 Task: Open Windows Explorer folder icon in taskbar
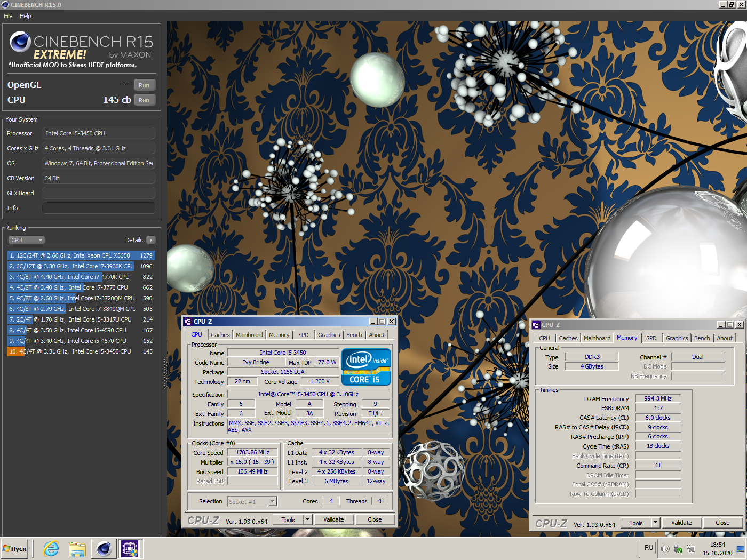pos(77,548)
